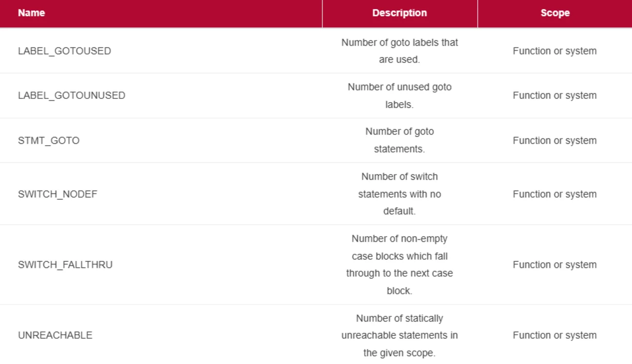Image resolution: width=632 pixels, height=364 pixels.
Task: Select the LABEL_GOTOUSED metric name
Action: [64, 51]
